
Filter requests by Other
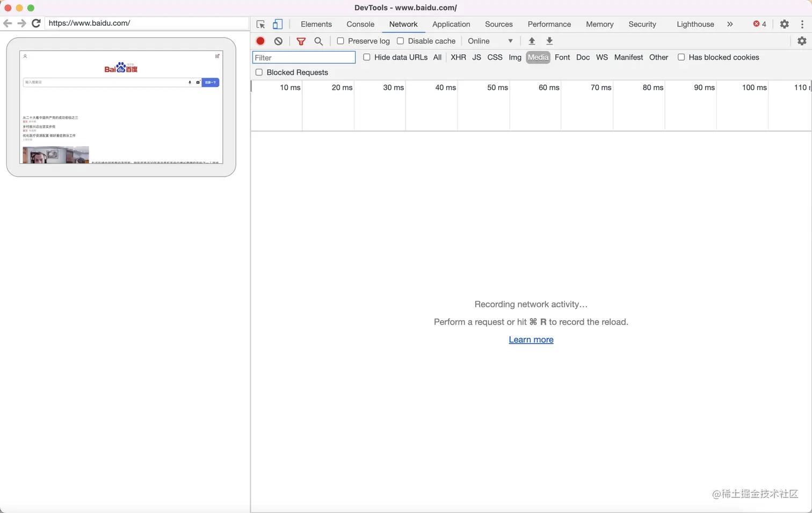658,57
